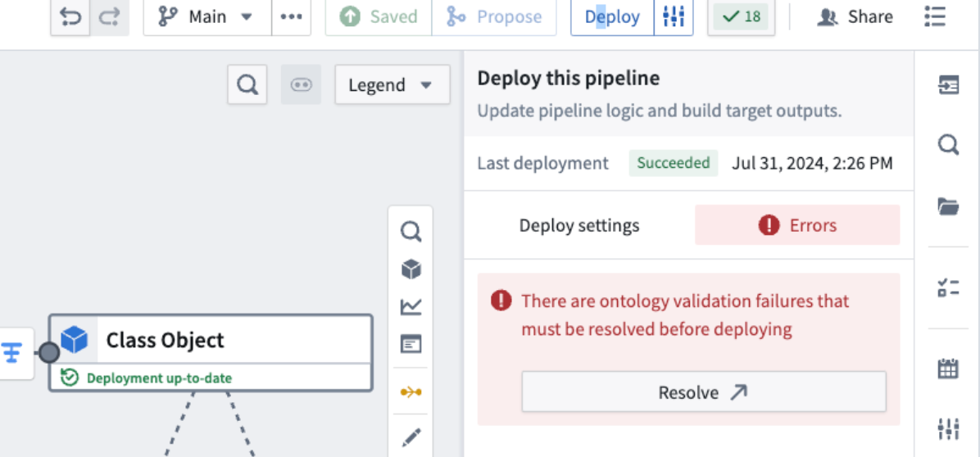This screenshot has width=980, height=457.
Task: Open the three-dots branch options menu
Action: coord(291,17)
